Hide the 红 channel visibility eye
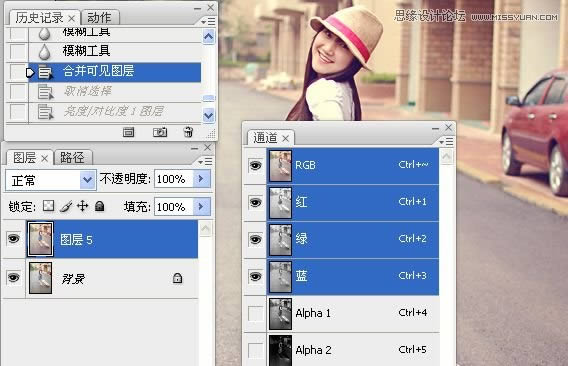The width and height of the screenshot is (568, 366). [255, 202]
